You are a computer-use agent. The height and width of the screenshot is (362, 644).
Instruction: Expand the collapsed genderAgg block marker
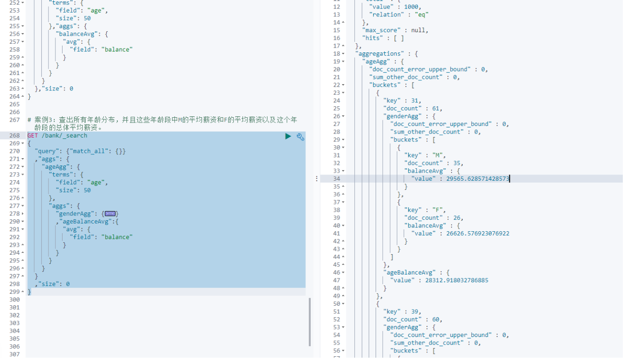point(110,213)
